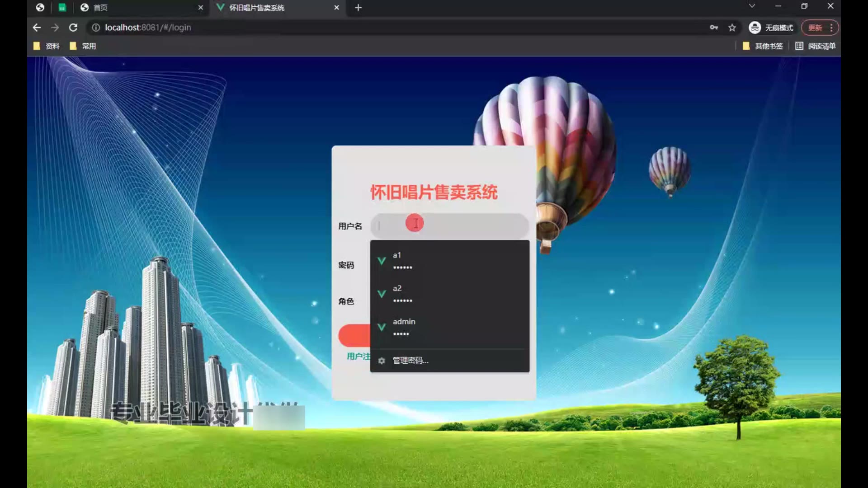Click the site information icon

coord(96,28)
